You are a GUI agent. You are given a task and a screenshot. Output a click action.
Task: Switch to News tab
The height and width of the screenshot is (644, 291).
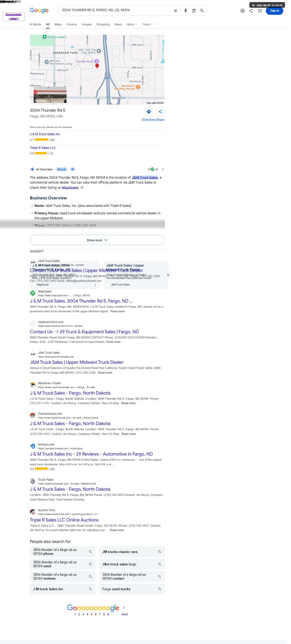[118, 24]
